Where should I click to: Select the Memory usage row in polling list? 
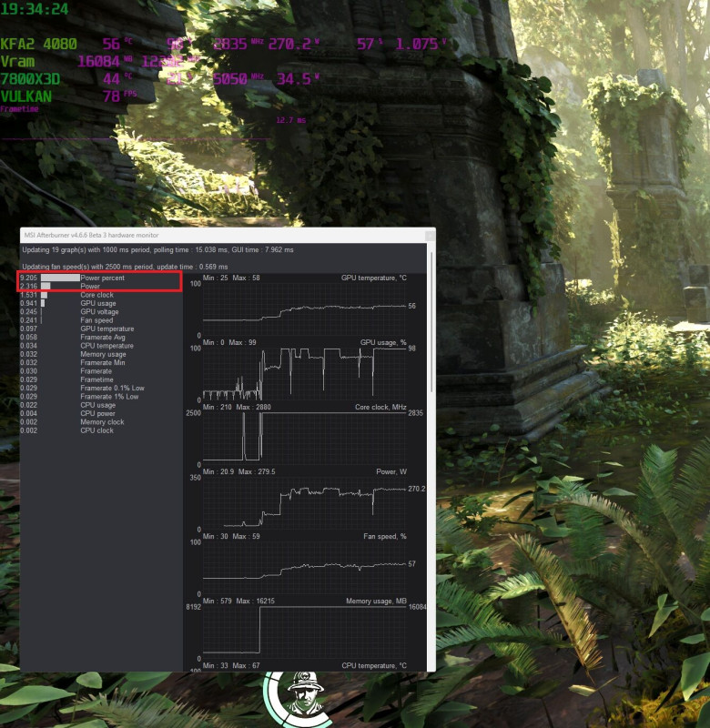[x=101, y=354]
